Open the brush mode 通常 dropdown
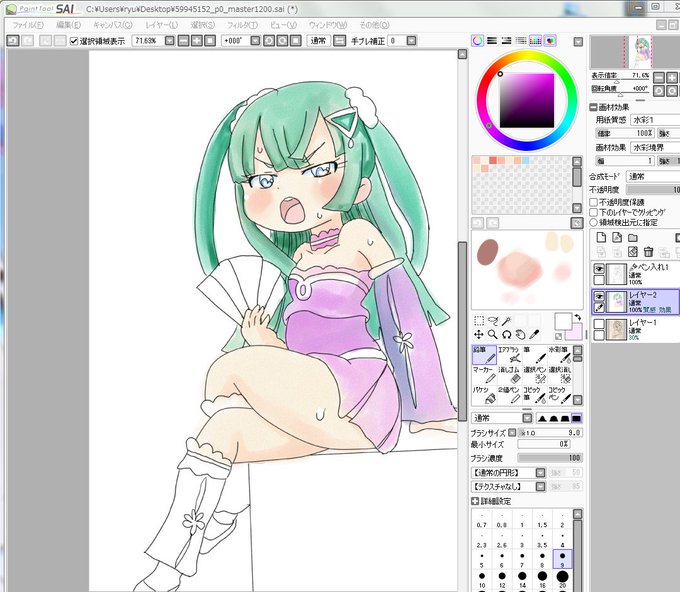Image resolution: width=680 pixels, height=592 pixels. pyautogui.click(x=527, y=419)
